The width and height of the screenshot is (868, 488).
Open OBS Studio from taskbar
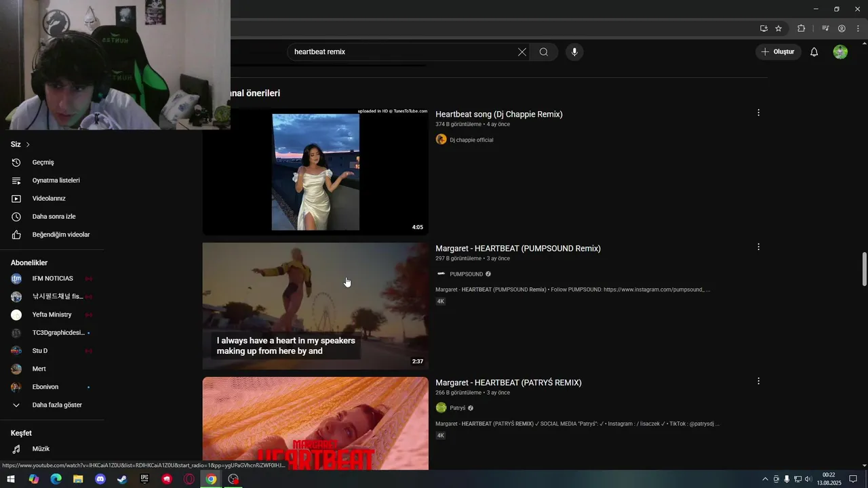tap(234, 479)
